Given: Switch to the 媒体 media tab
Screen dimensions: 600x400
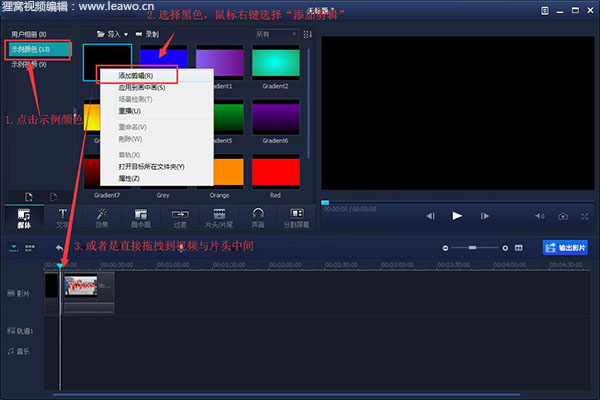Looking at the screenshot, I should click(x=24, y=219).
